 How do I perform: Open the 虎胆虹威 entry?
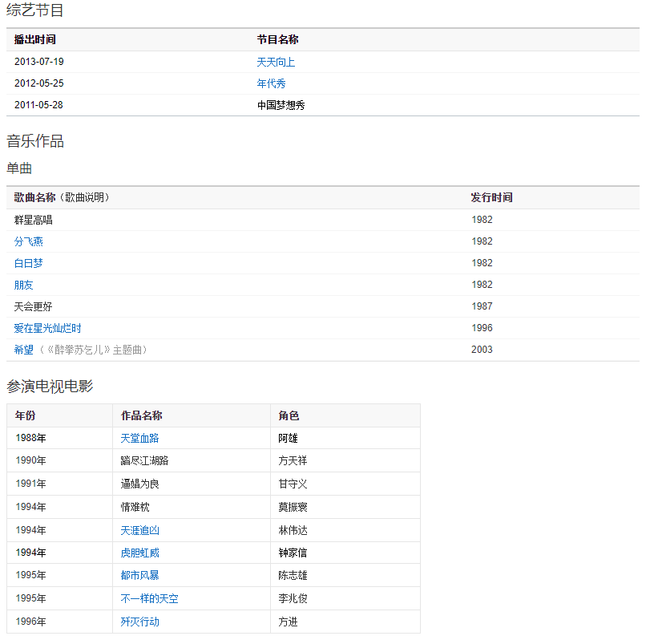[x=139, y=553]
